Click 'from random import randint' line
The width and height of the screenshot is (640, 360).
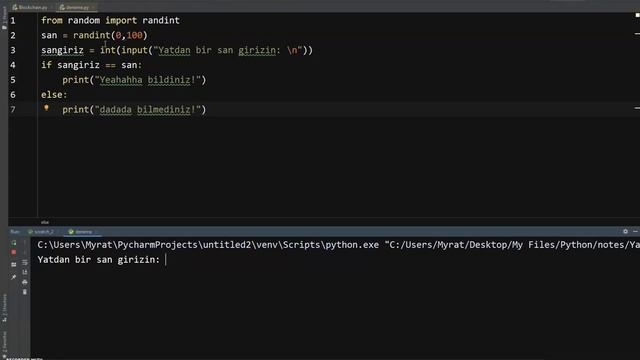point(110,20)
